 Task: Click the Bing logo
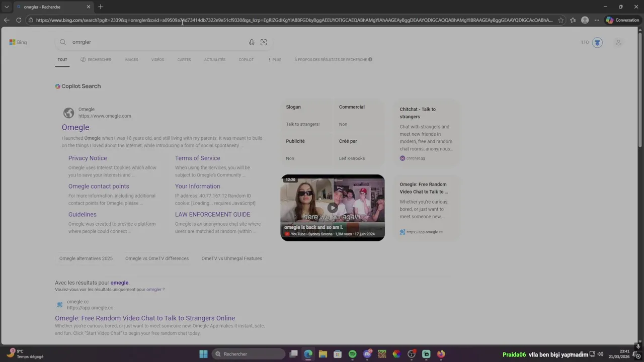coord(18,42)
